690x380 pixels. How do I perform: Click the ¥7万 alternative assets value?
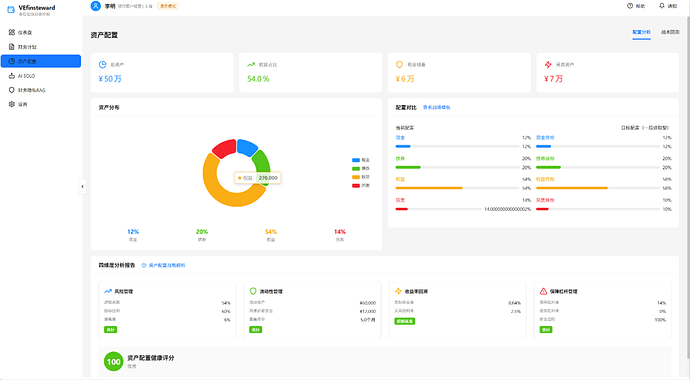pos(553,79)
